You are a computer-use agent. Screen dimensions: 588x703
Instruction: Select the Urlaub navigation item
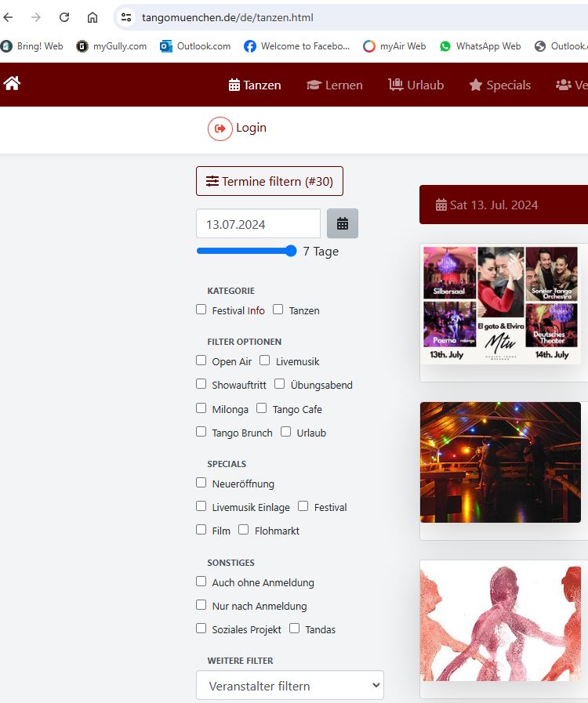click(416, 85)
